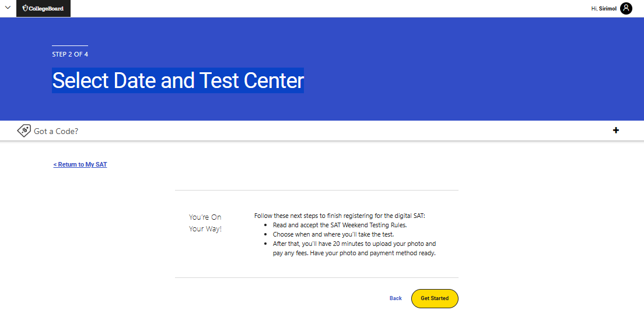644x317 pixels.
Task: Click the CollegeBoard wordmark text
Action: (46, 9)
